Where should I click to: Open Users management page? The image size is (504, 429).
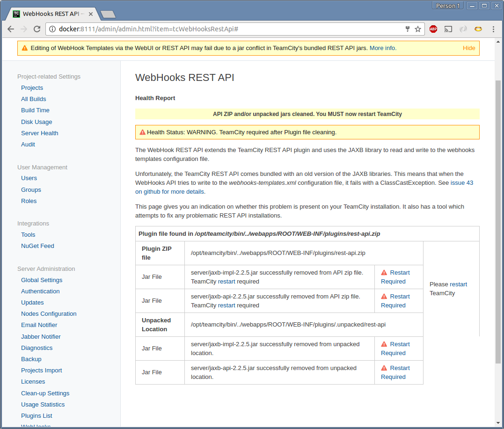[x=29, y=178]
